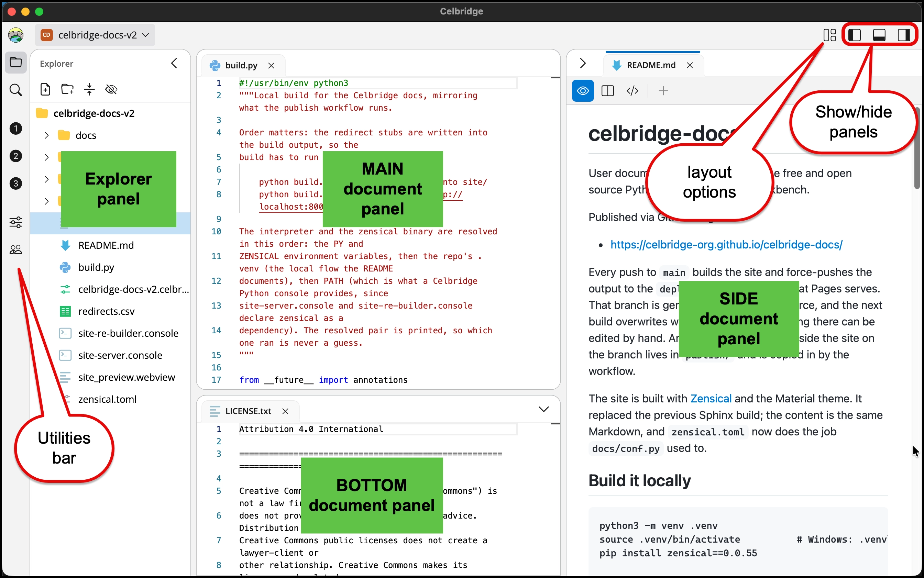Expand the docs folder

[x=46, y=135]
